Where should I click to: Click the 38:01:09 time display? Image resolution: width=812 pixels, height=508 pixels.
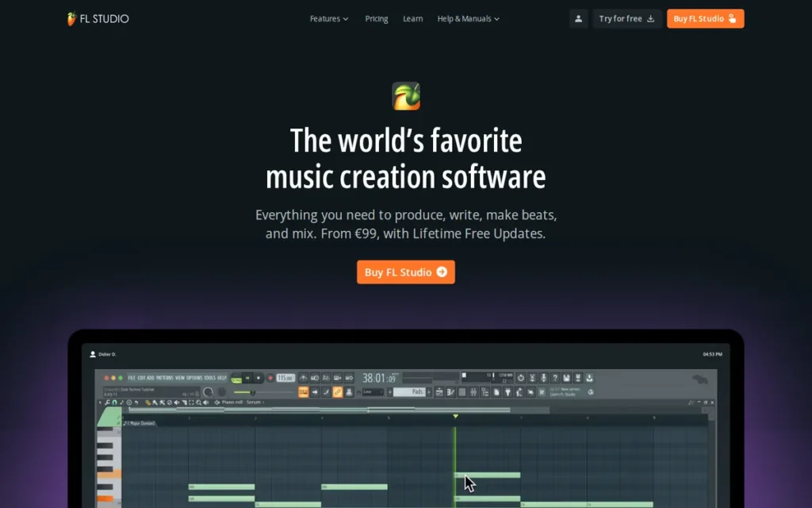(x=381, y=378)
